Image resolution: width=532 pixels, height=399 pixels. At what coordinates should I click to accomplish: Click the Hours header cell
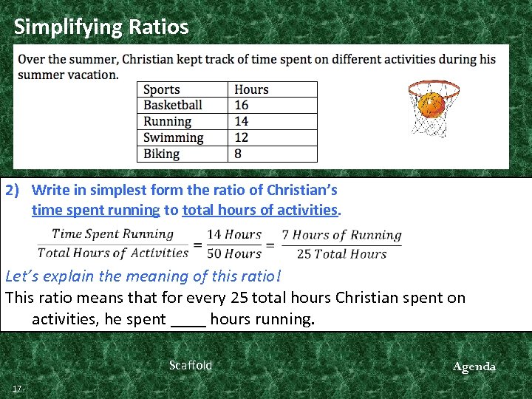(273, 89)
